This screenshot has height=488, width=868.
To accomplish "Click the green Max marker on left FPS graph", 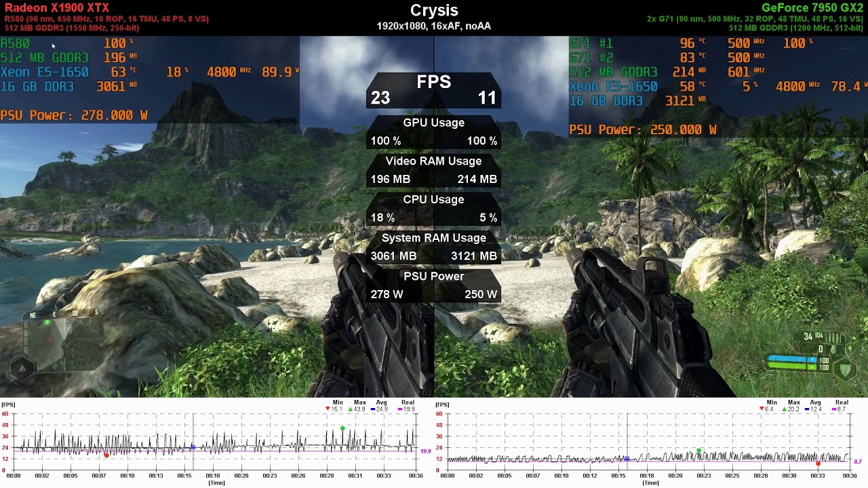I will click(342, 428).
